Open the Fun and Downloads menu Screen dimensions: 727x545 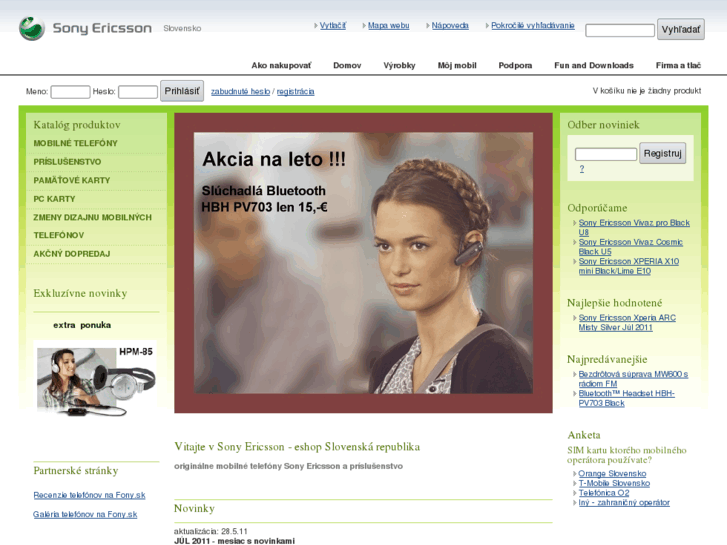[593, 65]
